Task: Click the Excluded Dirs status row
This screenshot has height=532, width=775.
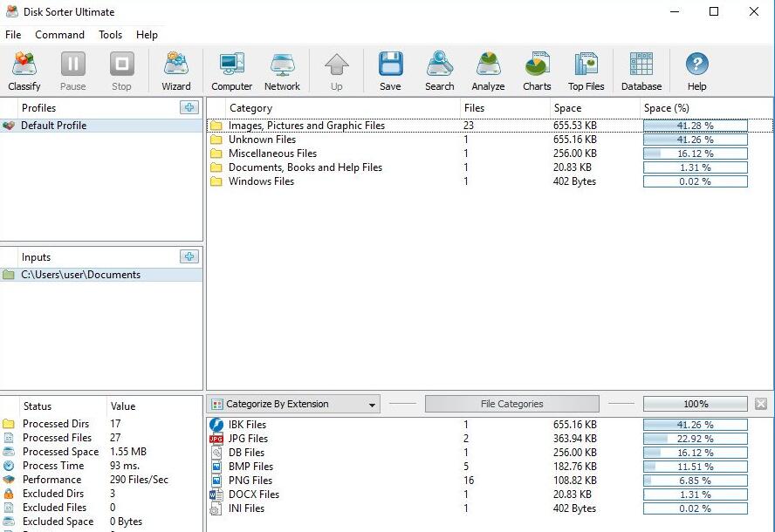Action: tap(101, 494)
